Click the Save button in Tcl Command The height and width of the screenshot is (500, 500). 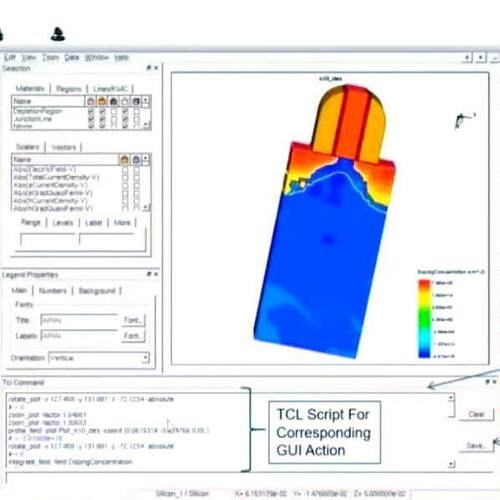[476, 446]
